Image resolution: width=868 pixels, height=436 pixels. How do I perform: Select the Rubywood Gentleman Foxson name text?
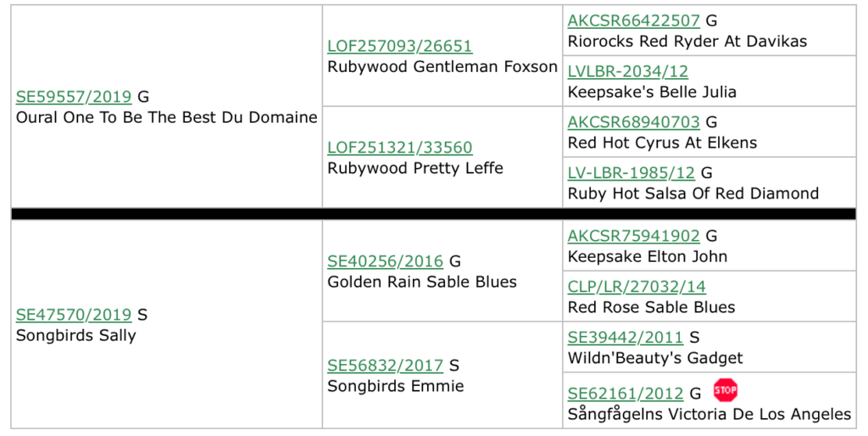point(442,66)
